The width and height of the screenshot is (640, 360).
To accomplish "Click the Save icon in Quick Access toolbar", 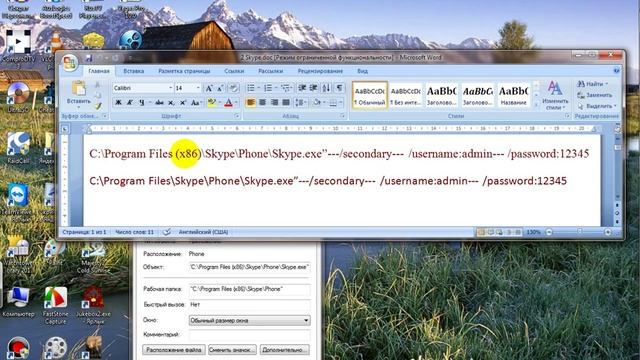I will (x=88, y=58).
